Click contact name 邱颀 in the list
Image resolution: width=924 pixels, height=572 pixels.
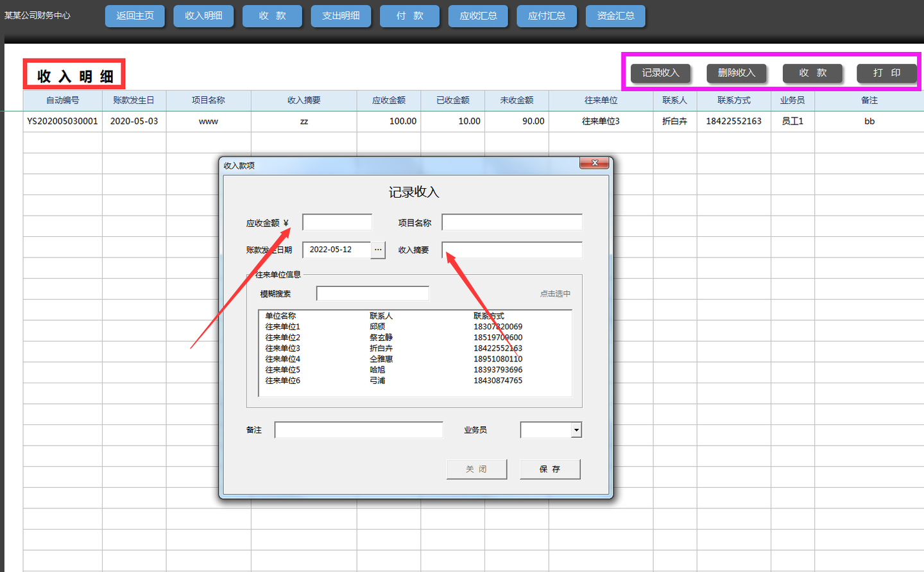point(377,327)
